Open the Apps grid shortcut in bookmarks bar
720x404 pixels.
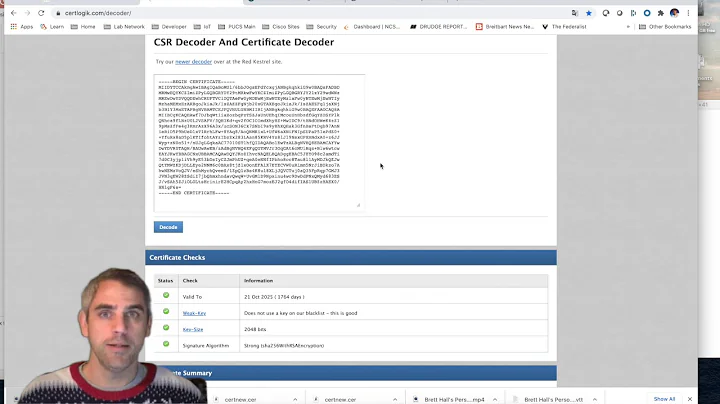(x=22, y=27)
